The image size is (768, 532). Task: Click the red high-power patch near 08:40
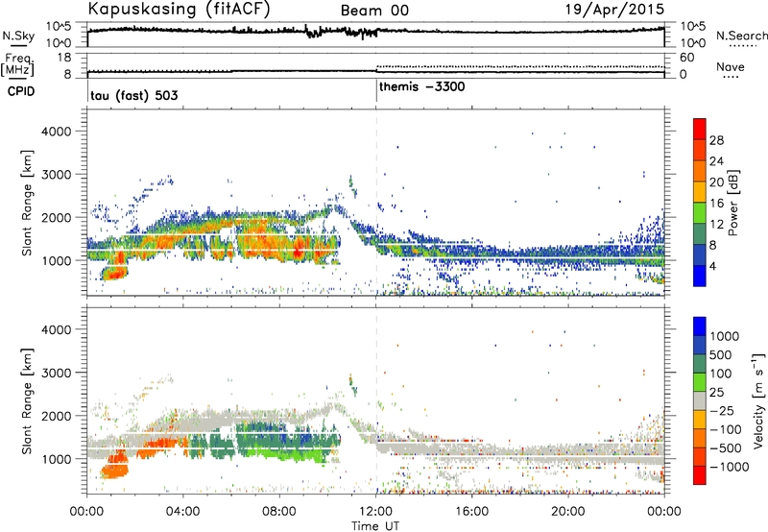click(297, 251)
